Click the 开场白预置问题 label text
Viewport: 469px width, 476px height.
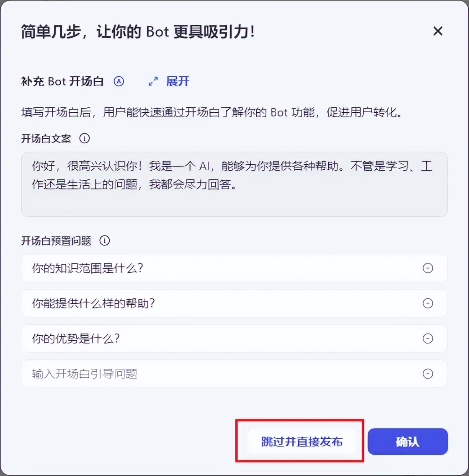point(56,241)
